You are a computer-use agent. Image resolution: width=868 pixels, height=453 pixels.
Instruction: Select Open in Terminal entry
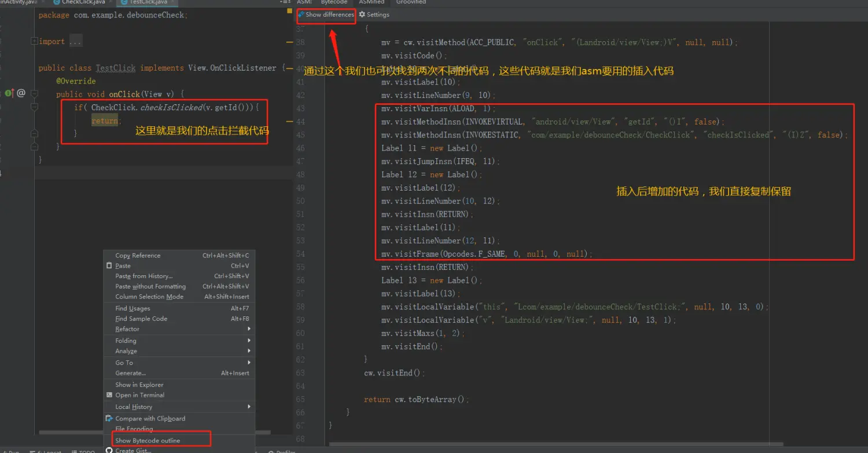[x=179, y=395]
